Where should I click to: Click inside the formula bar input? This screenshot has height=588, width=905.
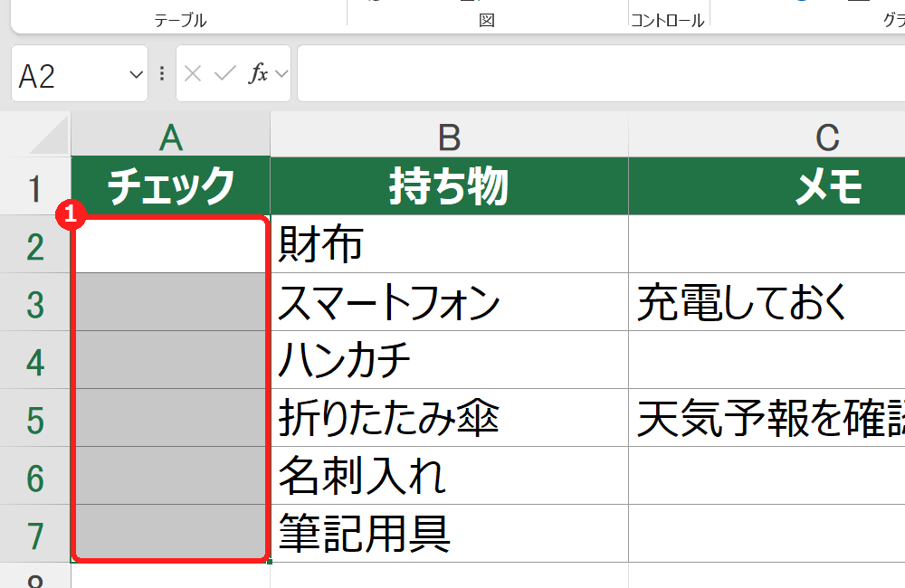point(601,74)
